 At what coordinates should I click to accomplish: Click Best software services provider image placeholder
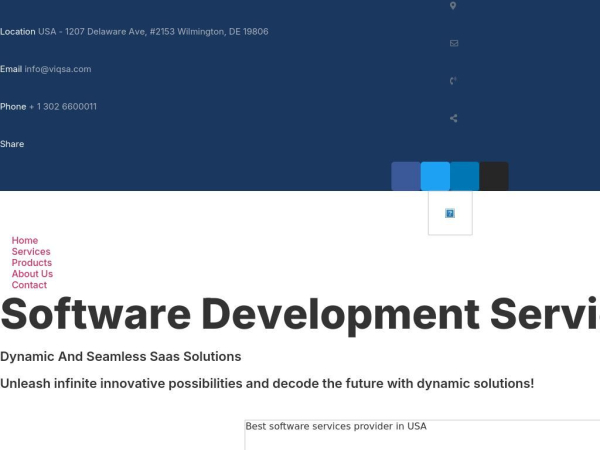(422, 435)
